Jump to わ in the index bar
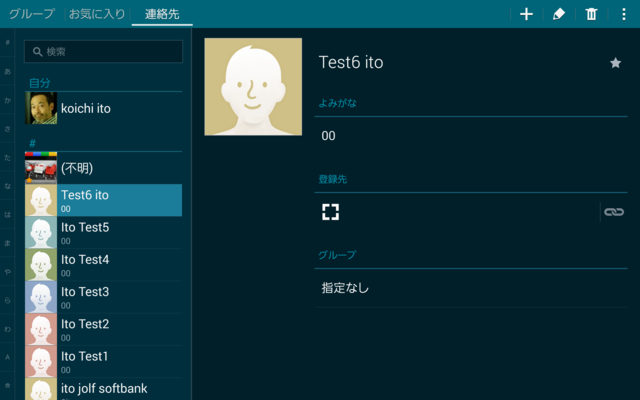Viewport: 640px width, 400px height. (x=7, y=329)
